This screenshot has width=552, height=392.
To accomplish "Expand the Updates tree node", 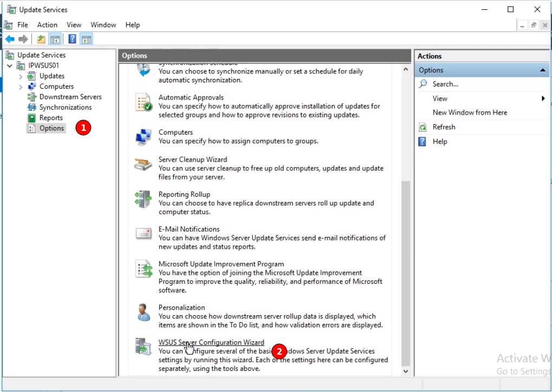I will [21, 76].
